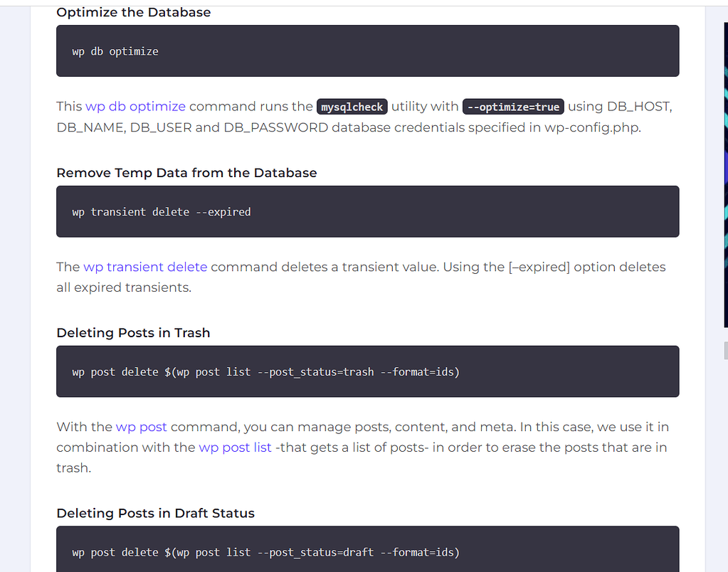Open the wp post list link

click(235, 447)
